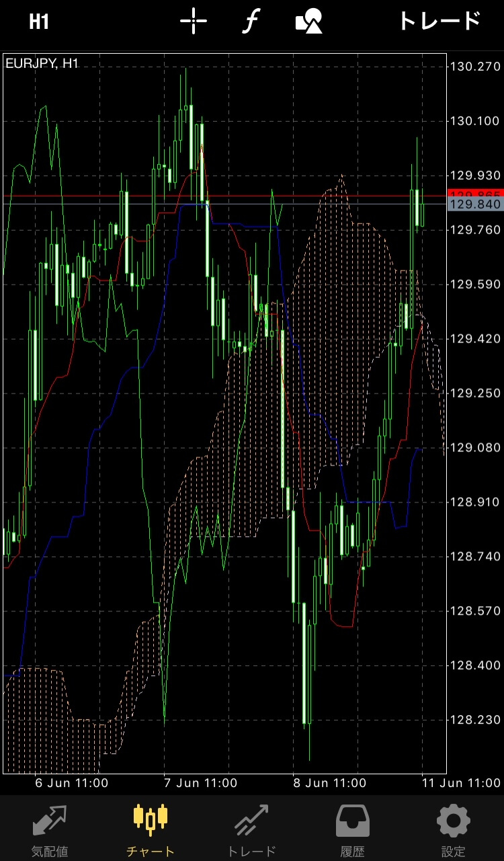Viewport: 504px width, 861px height.
Task: Click the 129.760 price axis label
Action: click(475, 230)
